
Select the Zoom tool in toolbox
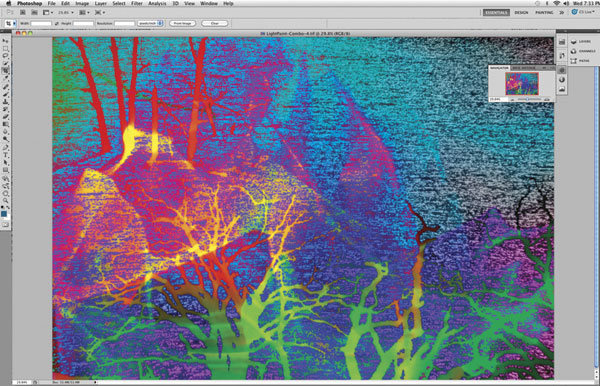5,200
